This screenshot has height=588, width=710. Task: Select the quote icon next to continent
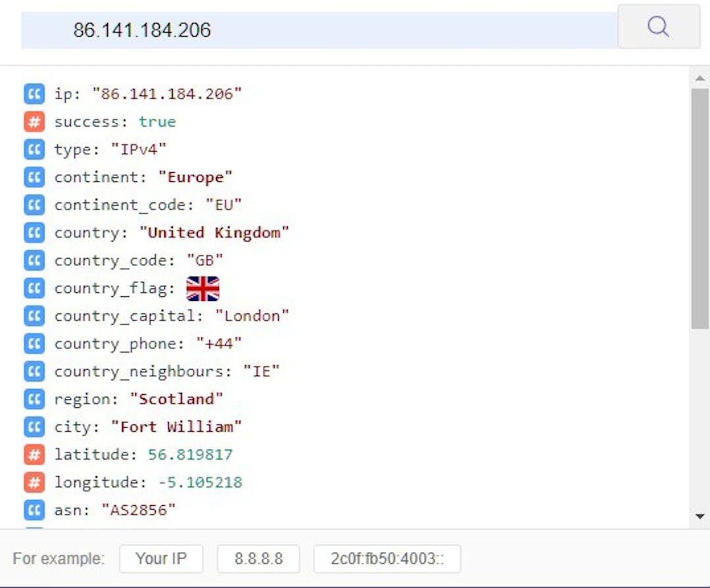tap(34, 177)
